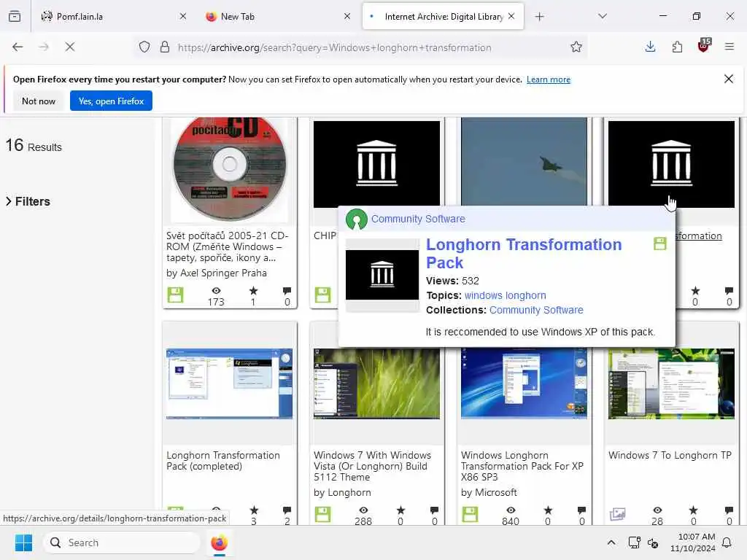Click the taskbar Search box
The image size is (747, 560).
point(122,542)
